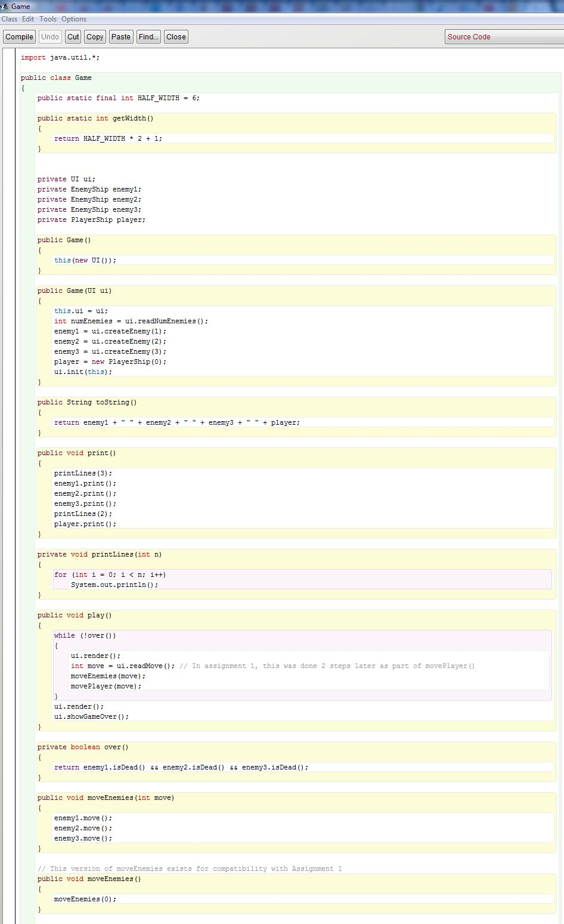564x924 pixels.
Task: Click the Copy toolbar button
Action: 94,36
